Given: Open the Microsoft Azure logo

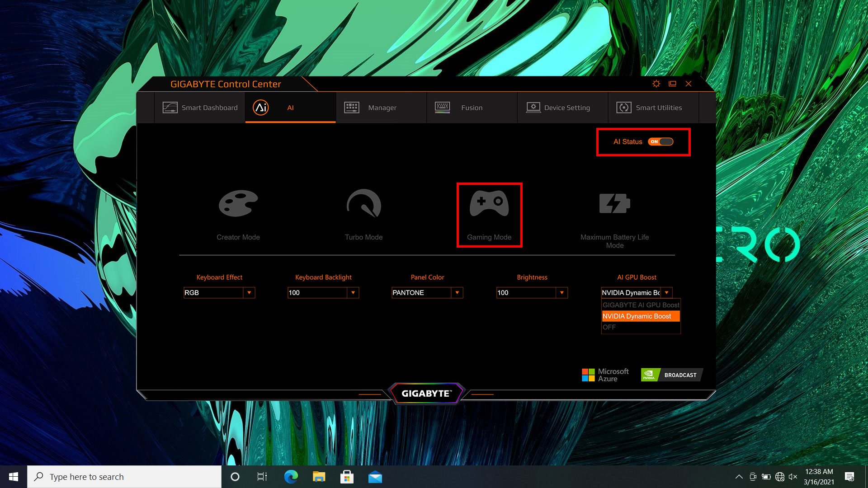Looking at the screenshot, I should pos(605,375).
